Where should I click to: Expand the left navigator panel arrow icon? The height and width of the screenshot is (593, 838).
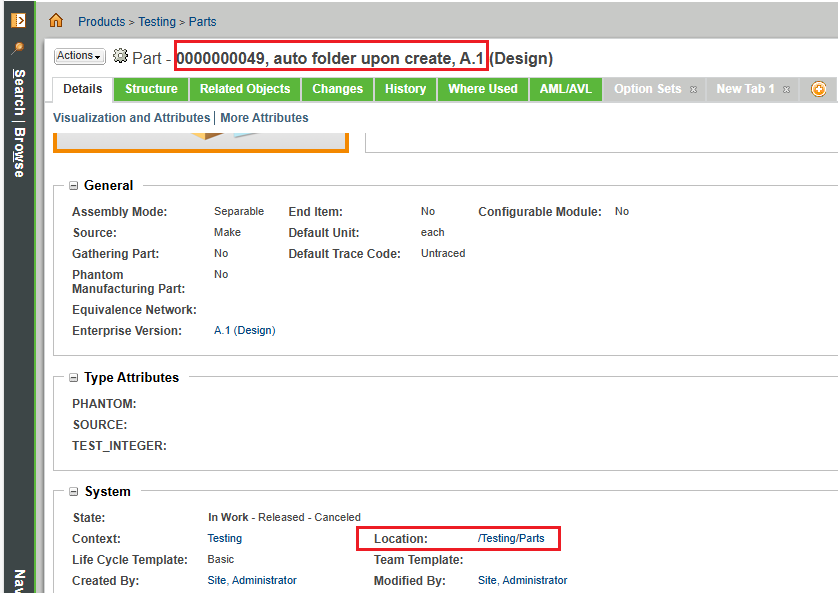pyautogui.click(x=18, y=20)
